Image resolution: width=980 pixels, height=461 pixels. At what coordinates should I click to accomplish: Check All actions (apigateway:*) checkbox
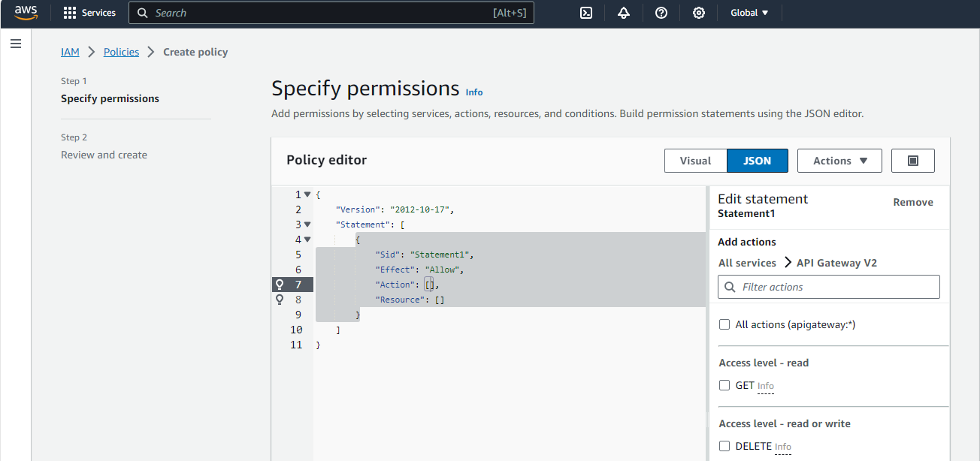[724, 324]
